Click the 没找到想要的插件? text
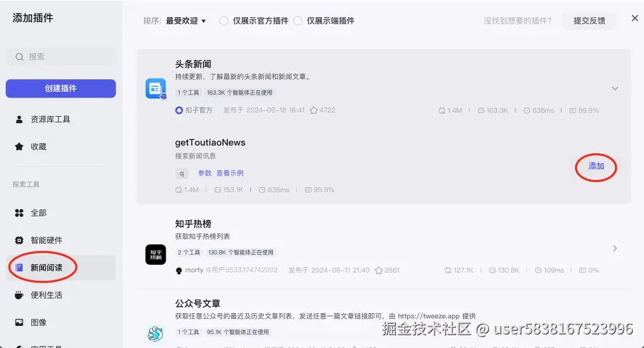Screen dimensions: 644x348 point(517,21)
